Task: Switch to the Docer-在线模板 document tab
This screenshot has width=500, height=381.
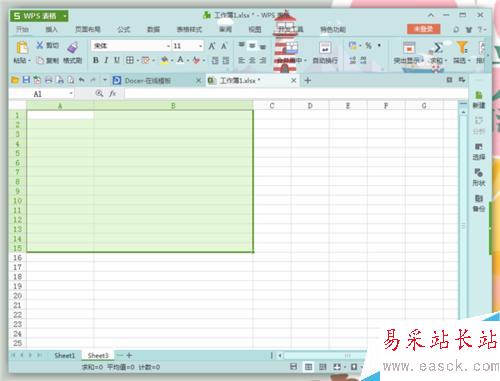Action: (147, 81)
